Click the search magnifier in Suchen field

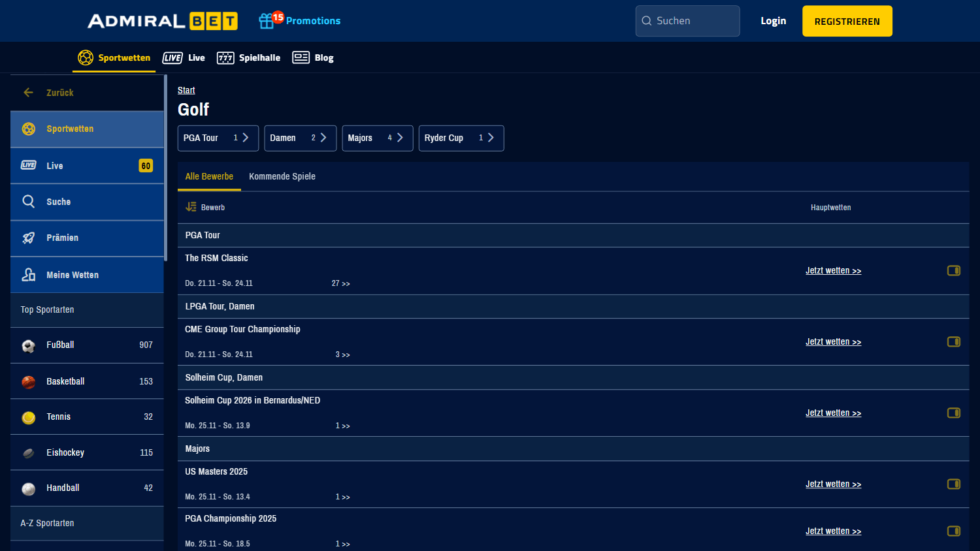point(647,21)
